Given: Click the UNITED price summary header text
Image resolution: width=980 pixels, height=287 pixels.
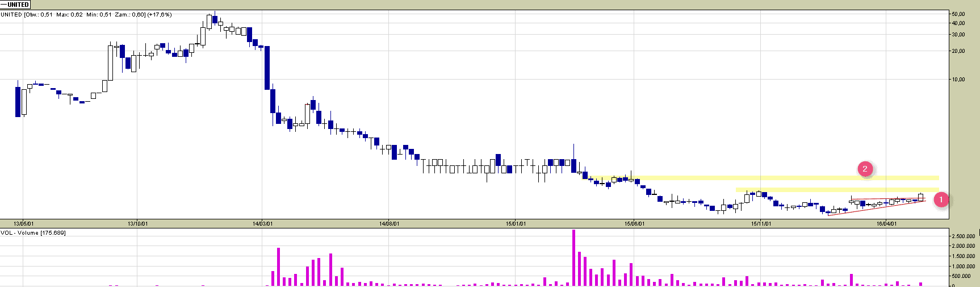Looking at the screenshot, I should click(x=86, y=15).
